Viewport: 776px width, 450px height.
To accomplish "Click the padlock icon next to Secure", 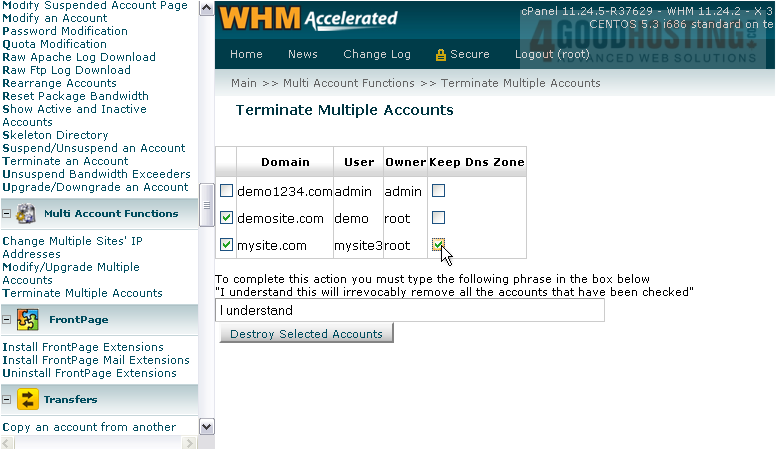I will coord(440,55).
